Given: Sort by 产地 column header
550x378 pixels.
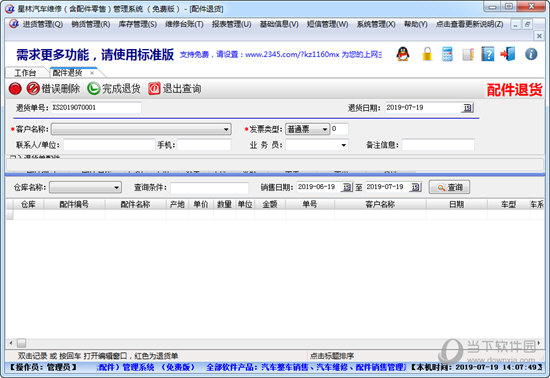Looking at the screenshot, I should (x=177, y=204).
